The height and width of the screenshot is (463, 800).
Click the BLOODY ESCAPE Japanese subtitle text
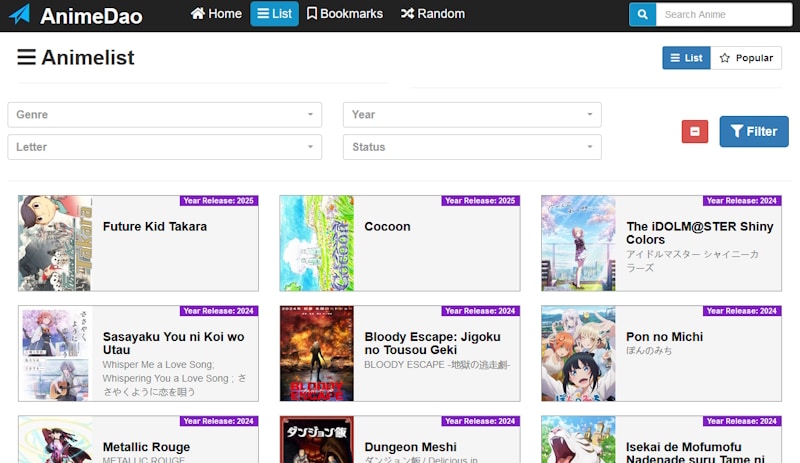click(437, 364)
